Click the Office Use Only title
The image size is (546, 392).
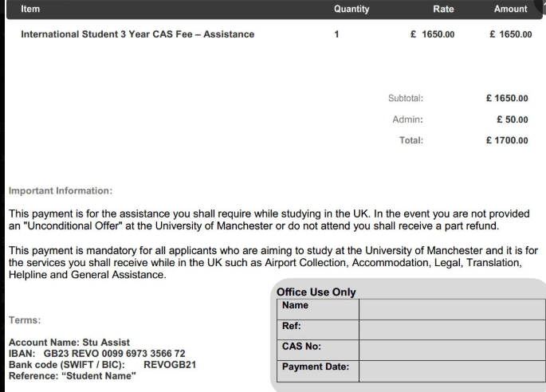point(315,292)
